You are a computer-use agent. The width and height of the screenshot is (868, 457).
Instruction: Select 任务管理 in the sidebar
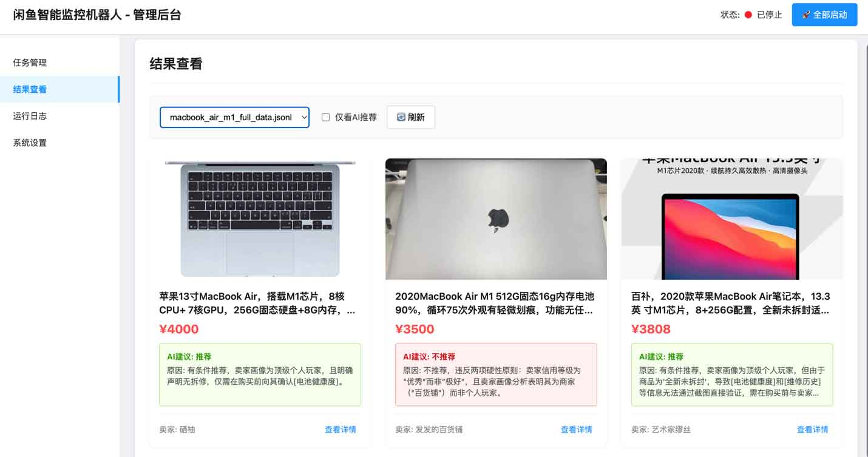point(29,63)
